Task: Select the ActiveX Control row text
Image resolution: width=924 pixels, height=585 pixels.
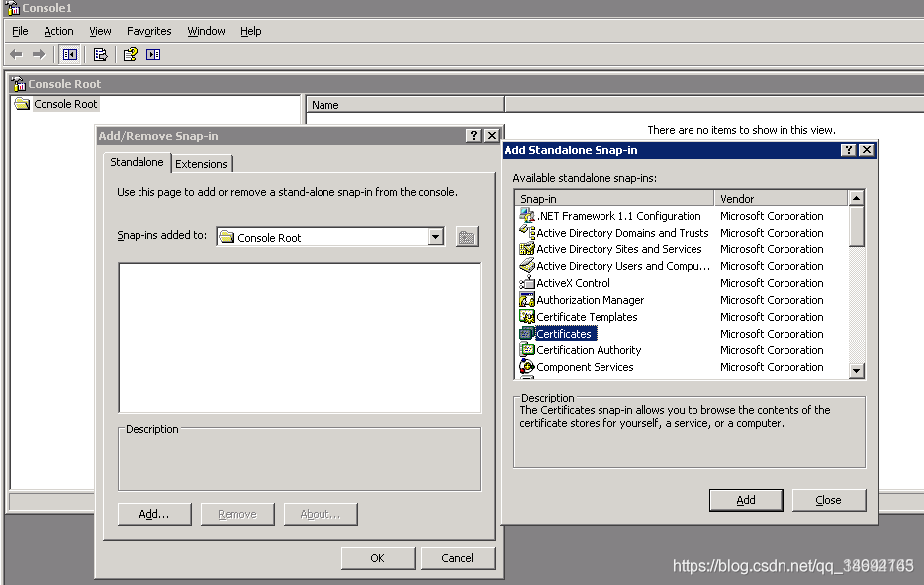Action: coord(573,283)
